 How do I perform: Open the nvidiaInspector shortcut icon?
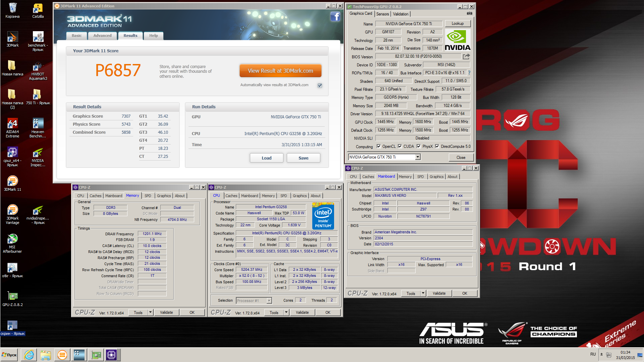[x=38, y=214]
